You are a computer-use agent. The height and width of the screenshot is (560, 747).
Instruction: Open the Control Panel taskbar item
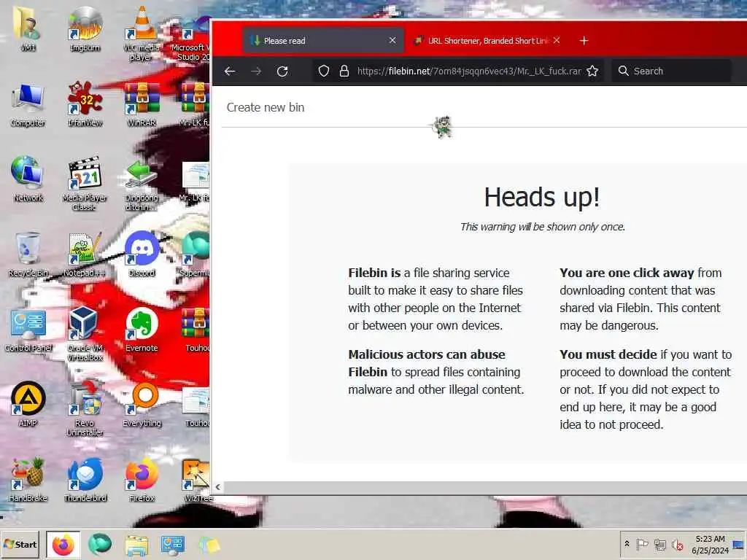(x=172, y=545)
